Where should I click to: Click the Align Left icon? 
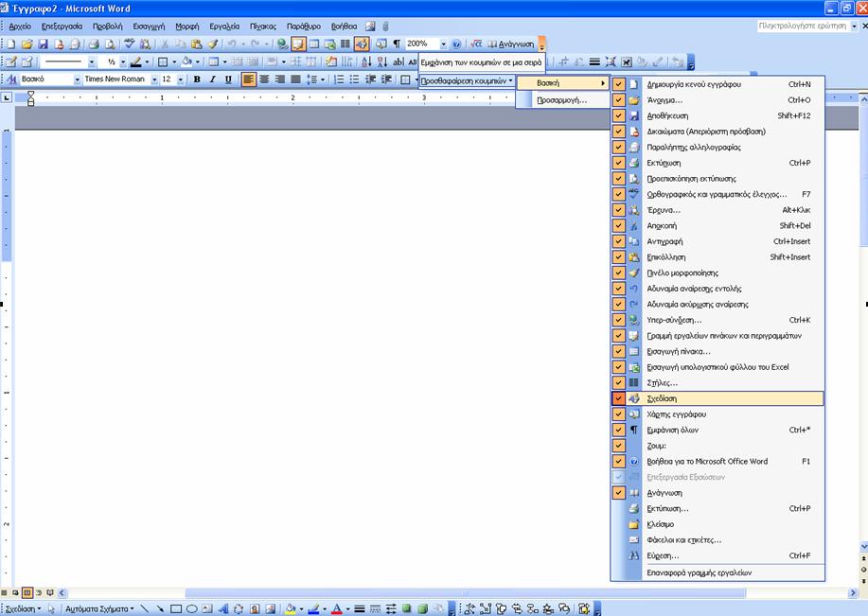point(249,79)
